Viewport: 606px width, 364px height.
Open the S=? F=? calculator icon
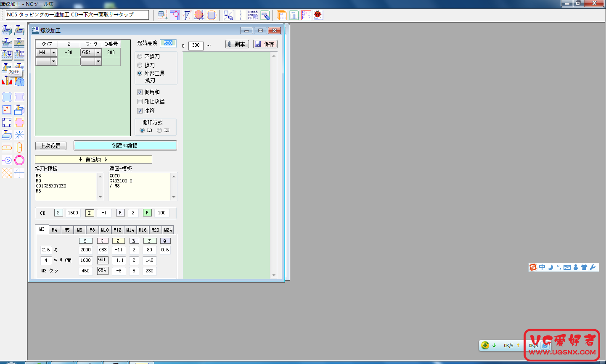(x=306, y=15)
